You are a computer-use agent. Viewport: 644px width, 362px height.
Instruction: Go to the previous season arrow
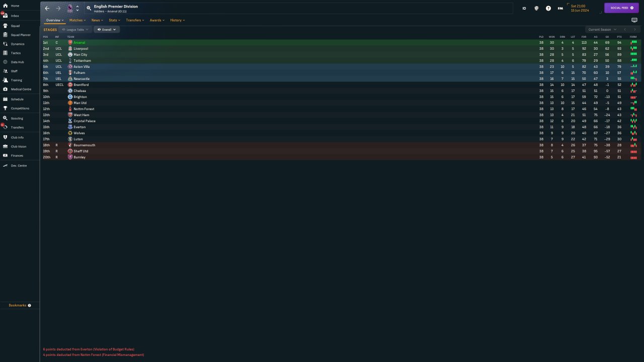[625, 30]
